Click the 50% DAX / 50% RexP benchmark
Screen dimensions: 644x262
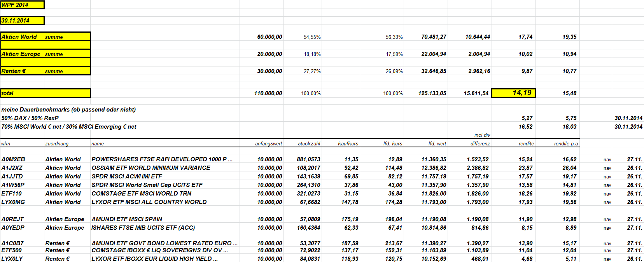[x=30, y=118]
